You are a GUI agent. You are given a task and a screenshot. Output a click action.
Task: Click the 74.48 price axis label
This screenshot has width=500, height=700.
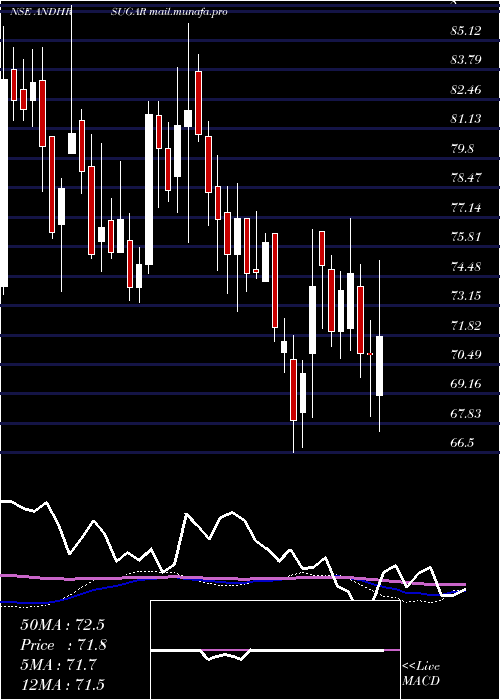(467, 267)
